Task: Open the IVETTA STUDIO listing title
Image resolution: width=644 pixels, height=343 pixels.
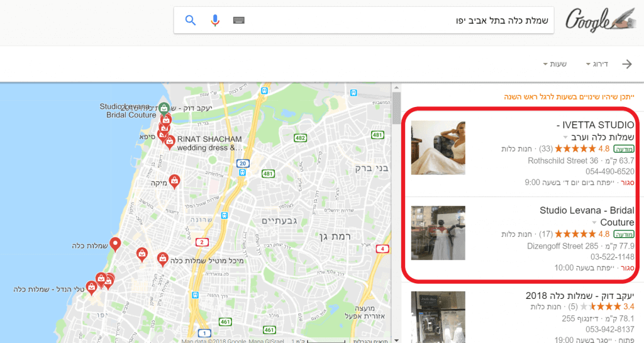Action: click(595, 131)
